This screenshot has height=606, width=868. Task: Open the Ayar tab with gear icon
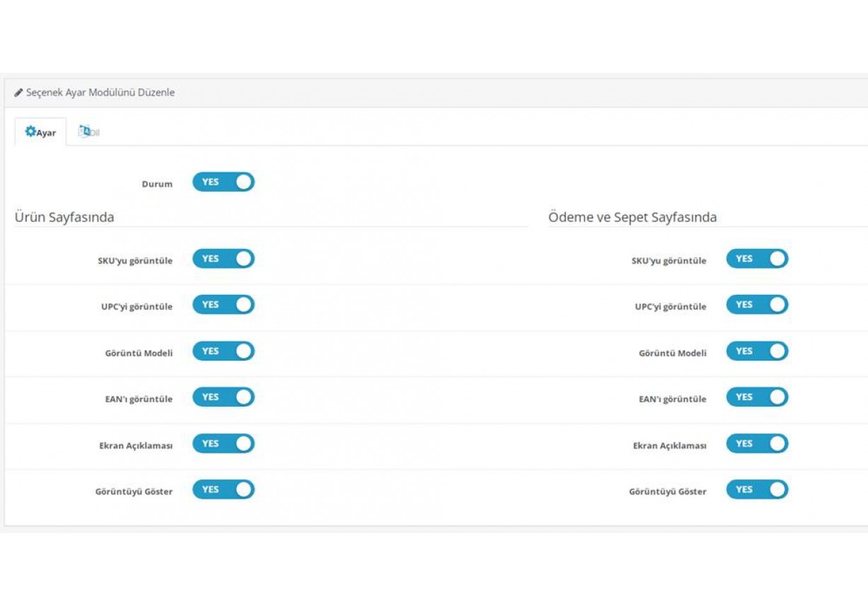(40, 132)
